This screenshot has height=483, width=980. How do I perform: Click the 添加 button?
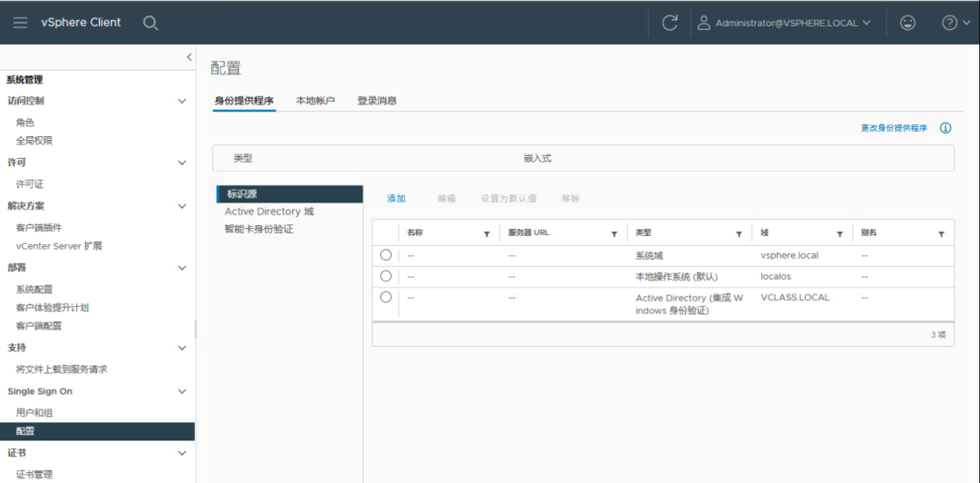pos(397,198)
